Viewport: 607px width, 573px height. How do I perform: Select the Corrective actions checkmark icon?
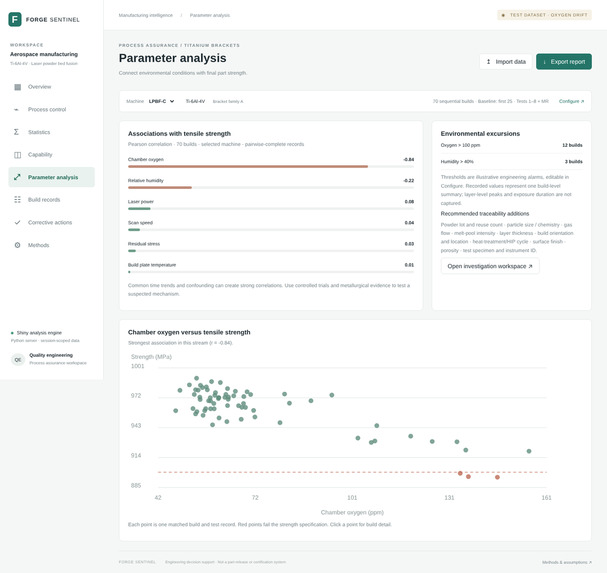coord(17,223)
